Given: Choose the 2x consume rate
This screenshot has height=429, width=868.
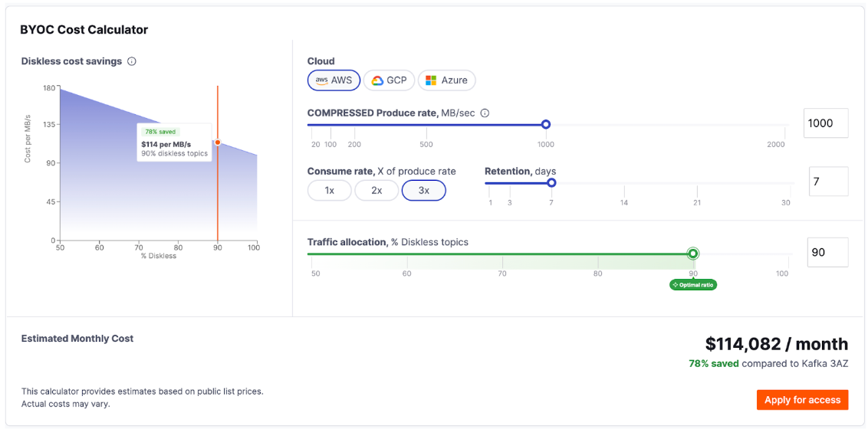Looking at the screenshot, I should tap(376, 190).
